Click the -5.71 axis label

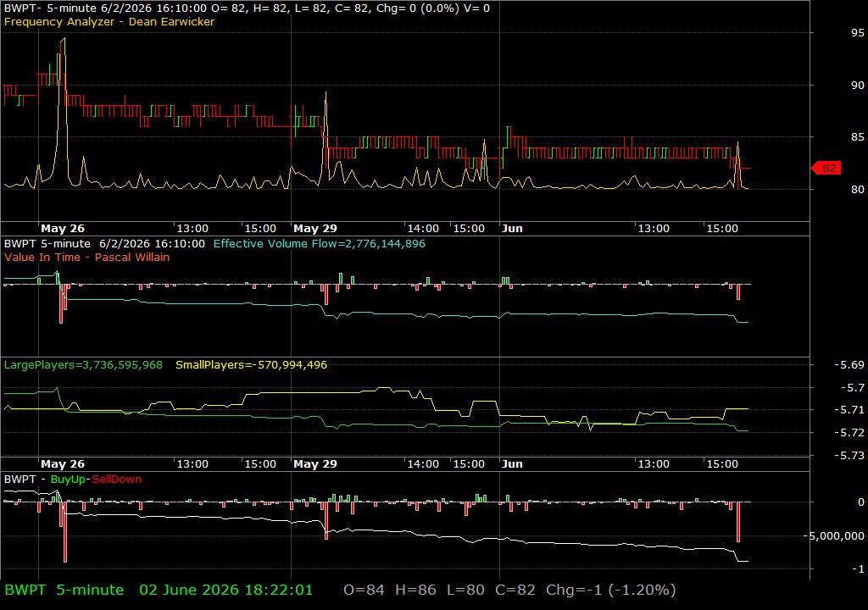849,410
